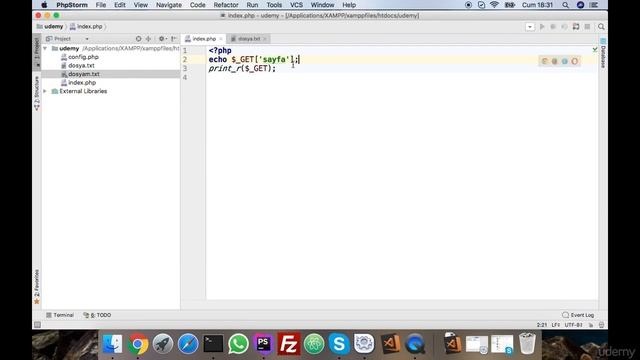Open the TODO tool window
Screen dimensions: 640x360
click(97, 315)
